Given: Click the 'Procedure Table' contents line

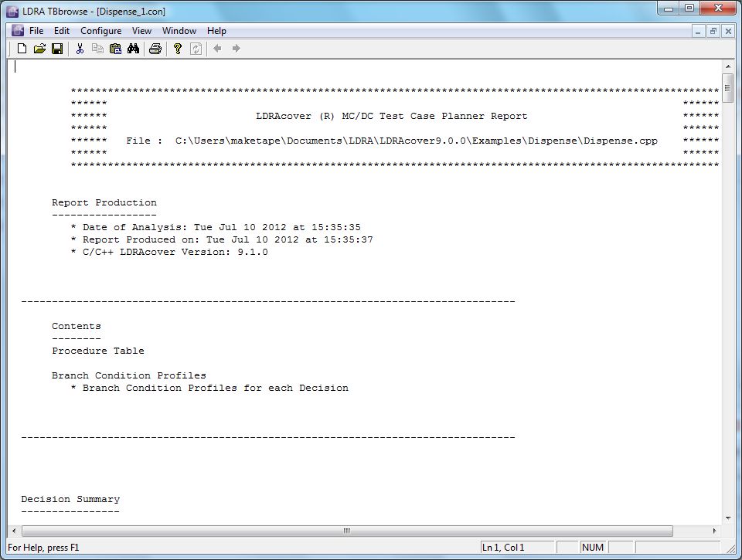Looking at the screenshot, I should pyautogui.click(x=98, y=351).
